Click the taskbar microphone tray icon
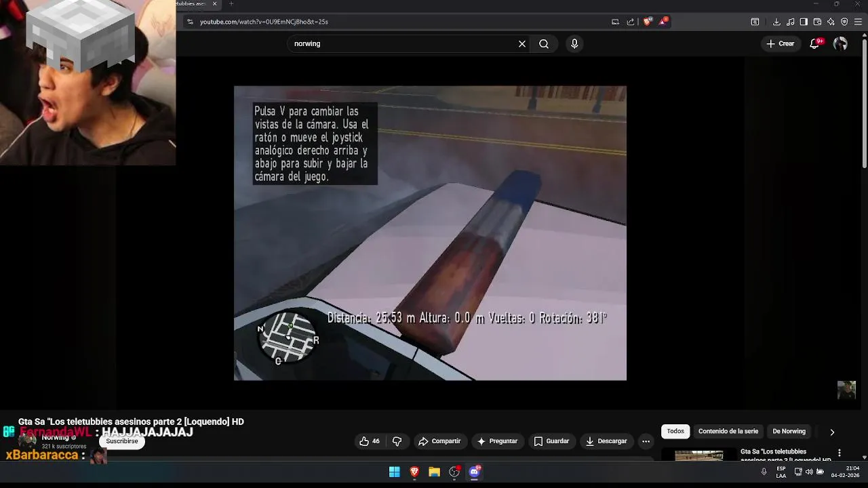Screen dimensions: 868x488 point(764,472)
